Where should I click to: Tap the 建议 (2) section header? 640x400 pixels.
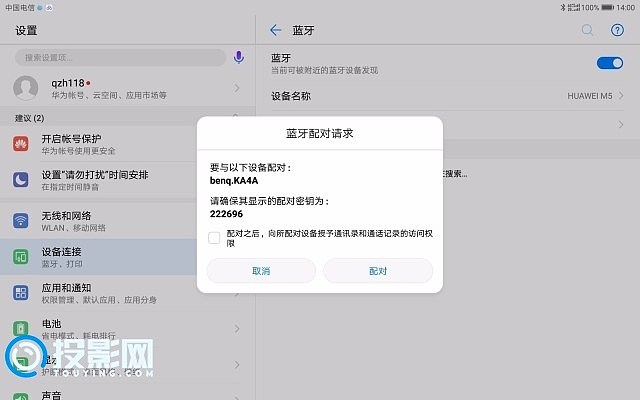click(29, 118)
